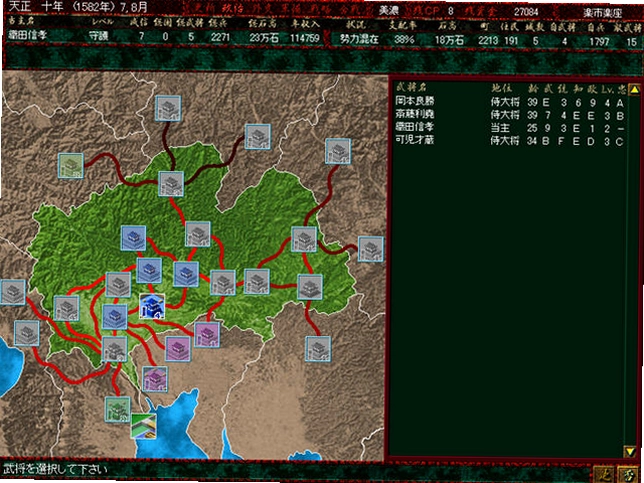Select the large blue main castle numbered 4
This screenshot has width=644, height=483.
pos(152,306)
